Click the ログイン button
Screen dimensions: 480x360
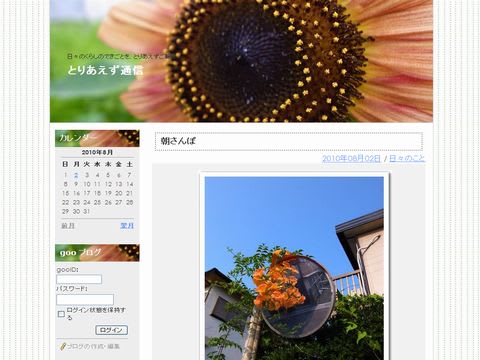coord(112,330)
